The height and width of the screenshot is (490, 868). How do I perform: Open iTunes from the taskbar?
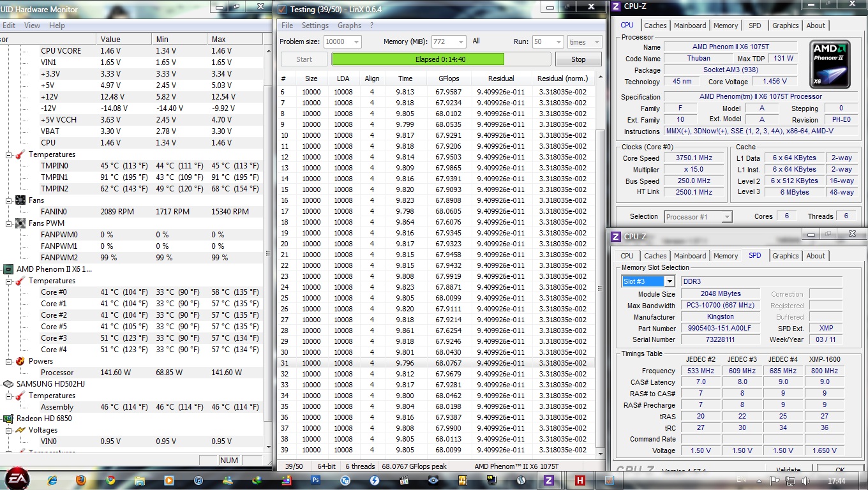pos(198,480)
